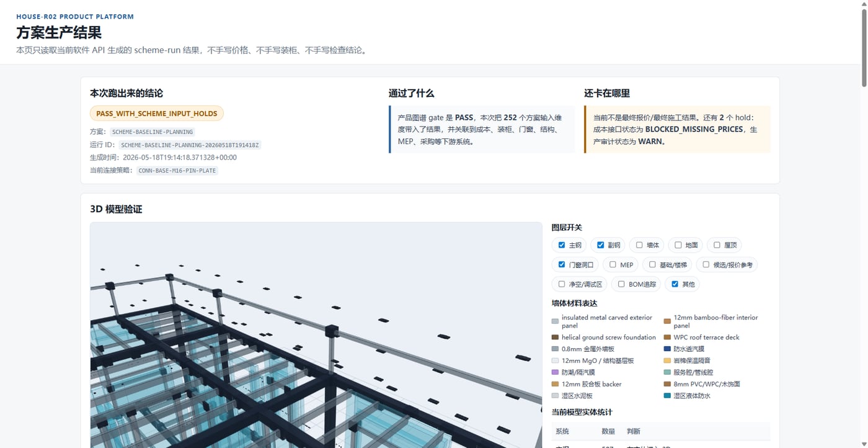Screen dimensions: 868x448
Task: Uncheck the 副钢 layer checkbox
Action: [600, 245]
